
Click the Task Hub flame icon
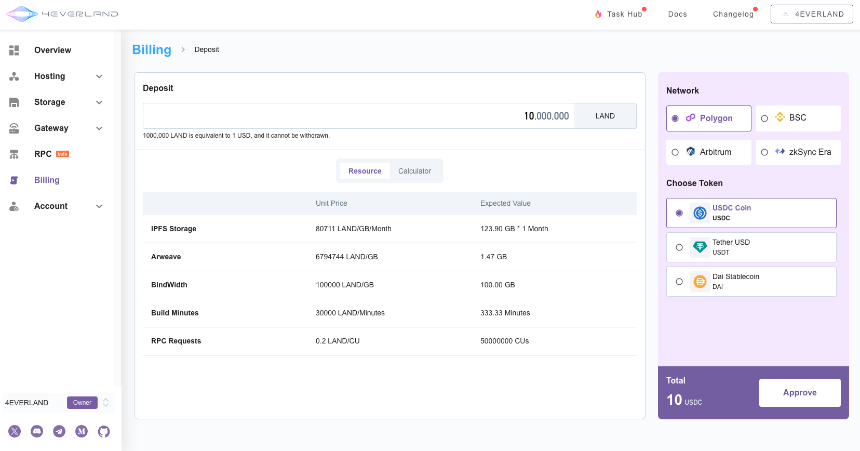click(598, 14)
